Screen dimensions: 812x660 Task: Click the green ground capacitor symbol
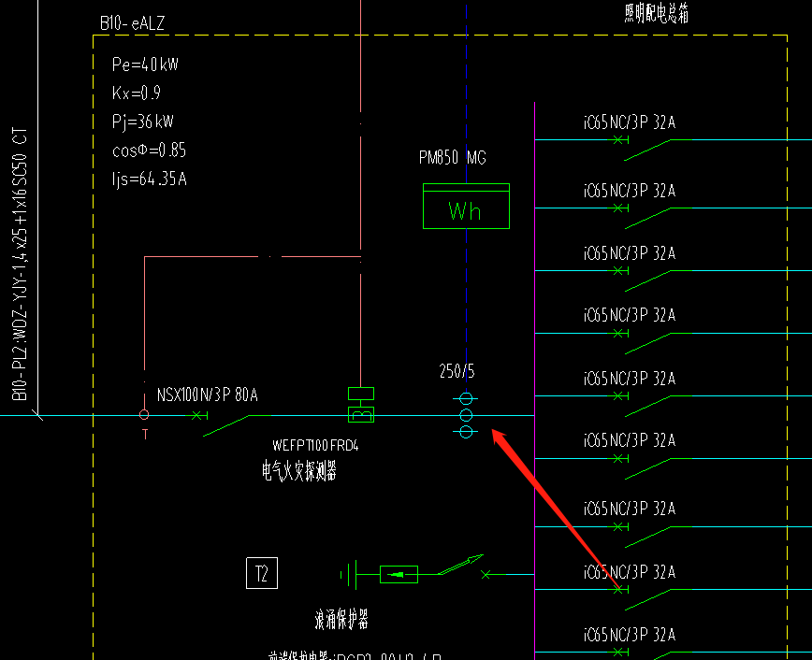(x=349, y=575)
